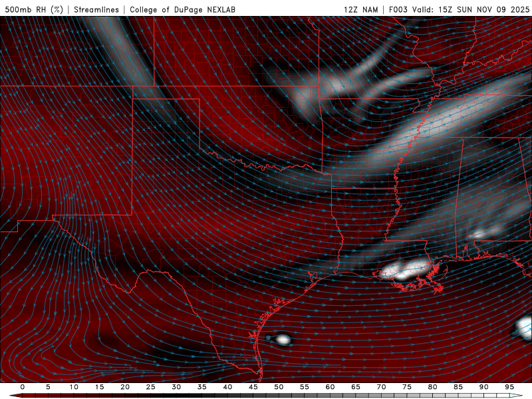Screen dimensions: 532x399
Task: Click the "70" value on the color scale
Action: click(381, 387)
